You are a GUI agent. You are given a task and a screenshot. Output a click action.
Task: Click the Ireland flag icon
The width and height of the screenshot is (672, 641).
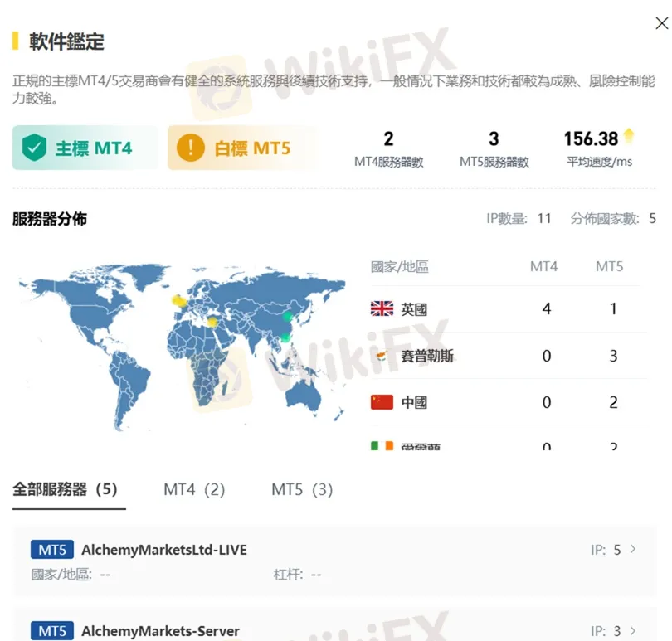tap(382, 445)
